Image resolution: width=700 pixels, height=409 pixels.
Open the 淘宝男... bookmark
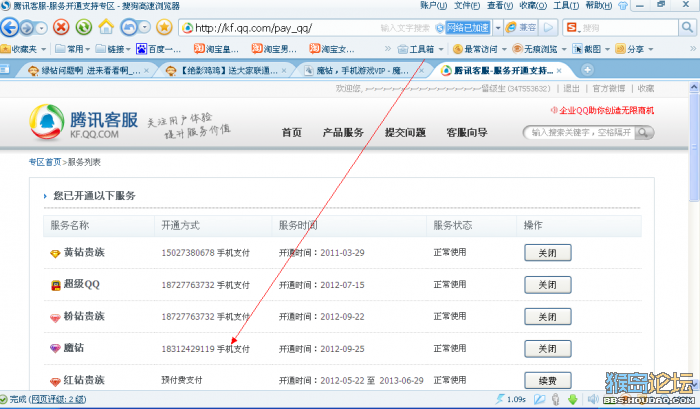click(274, 49)
